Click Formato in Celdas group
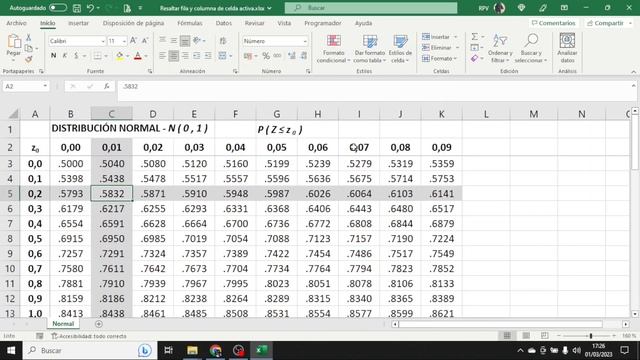The image size is (640, 360). [x=440, y=59]
